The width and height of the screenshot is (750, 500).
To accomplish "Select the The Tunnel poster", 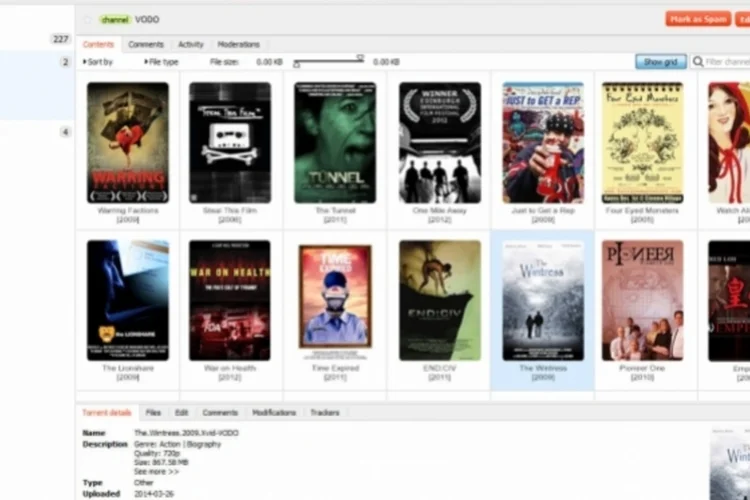I will pos(335,143).
